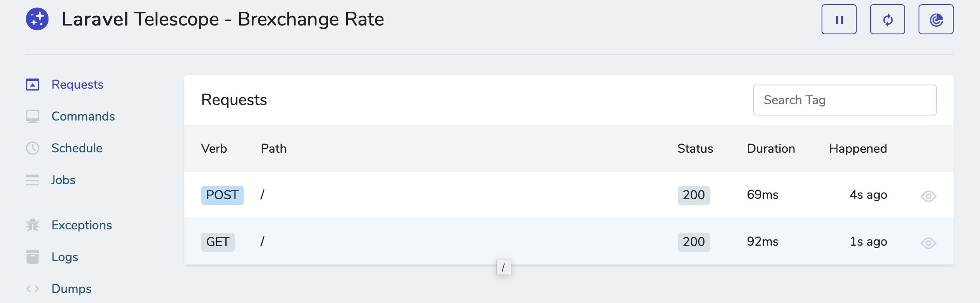Click the POST verb badge
The height and width of the screenshot is (303, 980).
[222, 195]
